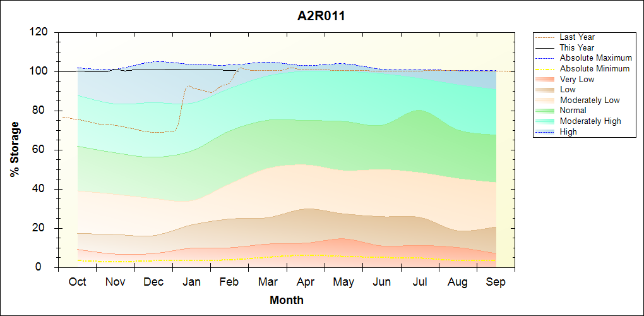Select the Moderately Low legend label
The height and width of the screenshot is (316, 644).
point(590,100)
